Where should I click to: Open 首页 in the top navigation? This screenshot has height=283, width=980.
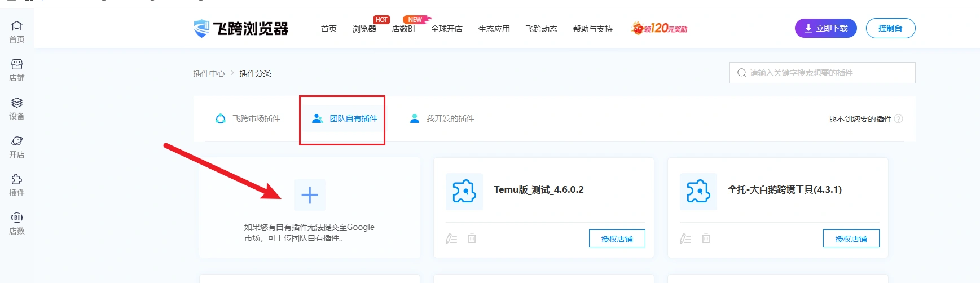coord(329,29)
